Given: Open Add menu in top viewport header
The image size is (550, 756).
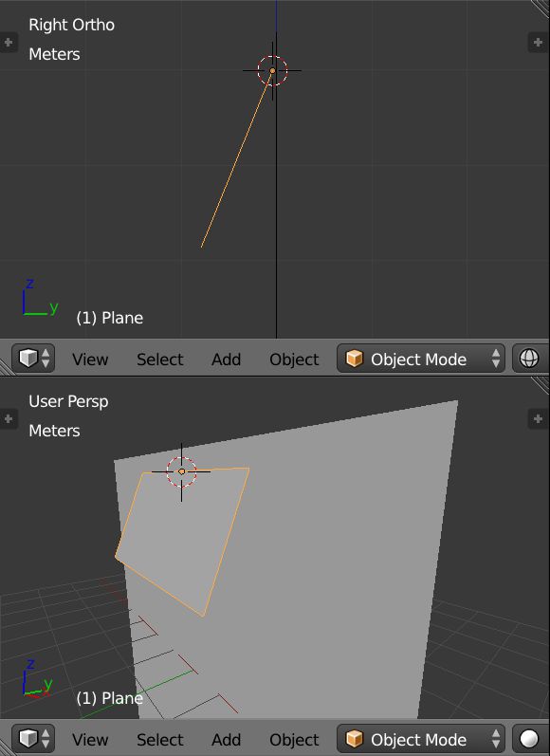Looking at the screenshot, I should pos(226,360).
